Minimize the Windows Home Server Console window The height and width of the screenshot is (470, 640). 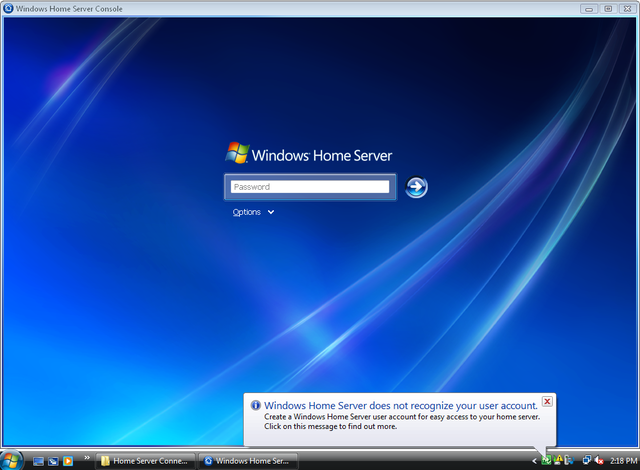[x=589, y=9]
